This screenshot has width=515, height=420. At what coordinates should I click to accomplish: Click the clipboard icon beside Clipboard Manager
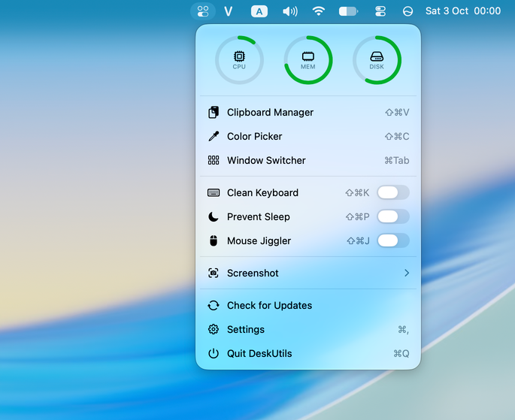(x=214, y=112)
